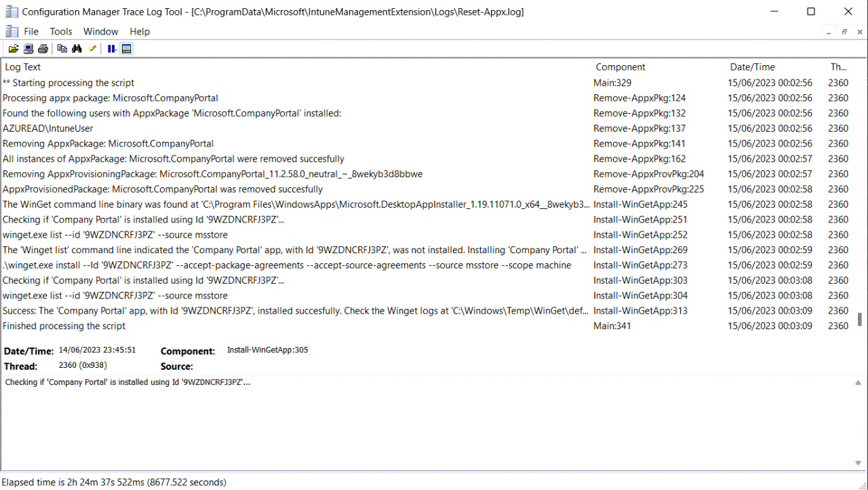Click the Open on Server computer icon
The height and width of the screenshot is (490, 868).
click(x=28, y=49)
